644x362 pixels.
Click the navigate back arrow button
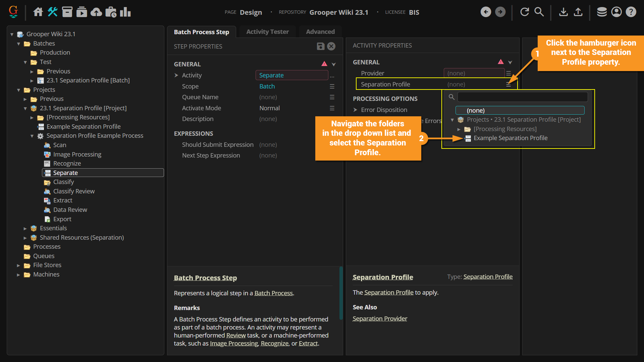tap(486, 12)
